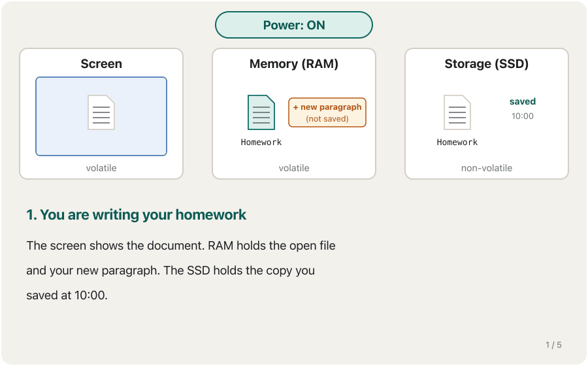
Task: Select the Homework file icon in Storage (SSD)
Action: click(x=457, y=112)
